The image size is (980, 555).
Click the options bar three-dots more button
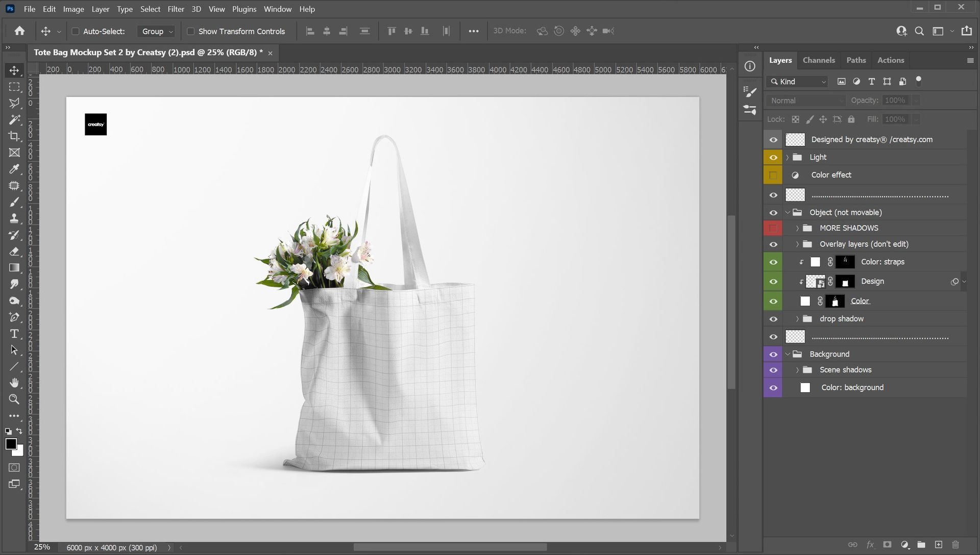(474, 31)
